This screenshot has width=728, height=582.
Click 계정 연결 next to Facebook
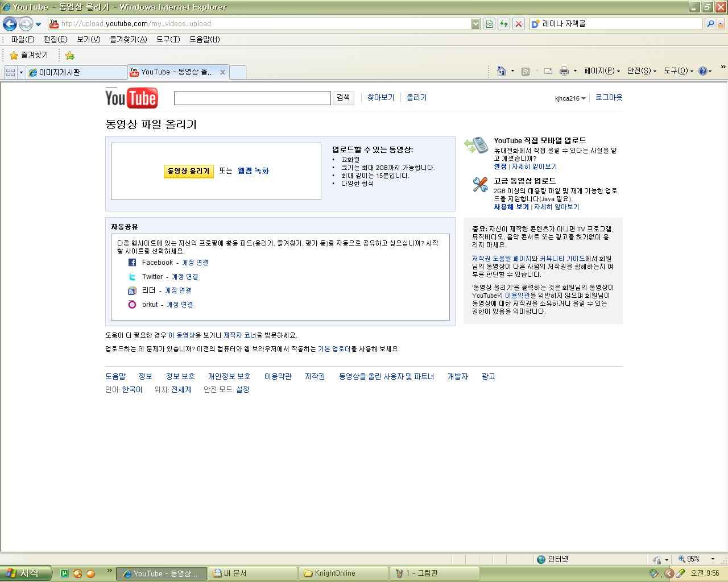pos(195,263)
